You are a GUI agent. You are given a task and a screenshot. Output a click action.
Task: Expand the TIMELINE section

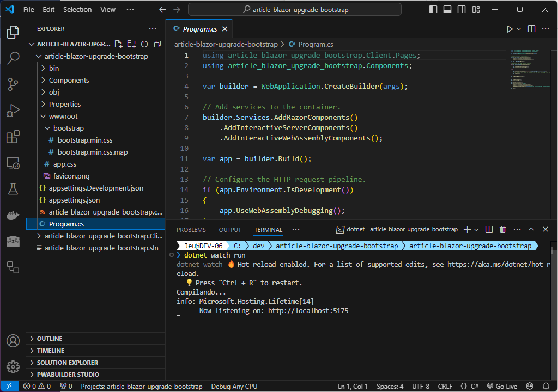[x=96, y=351]
